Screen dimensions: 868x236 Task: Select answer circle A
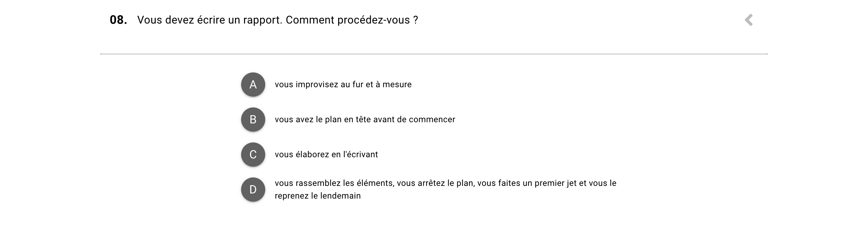tap(253, 85)
